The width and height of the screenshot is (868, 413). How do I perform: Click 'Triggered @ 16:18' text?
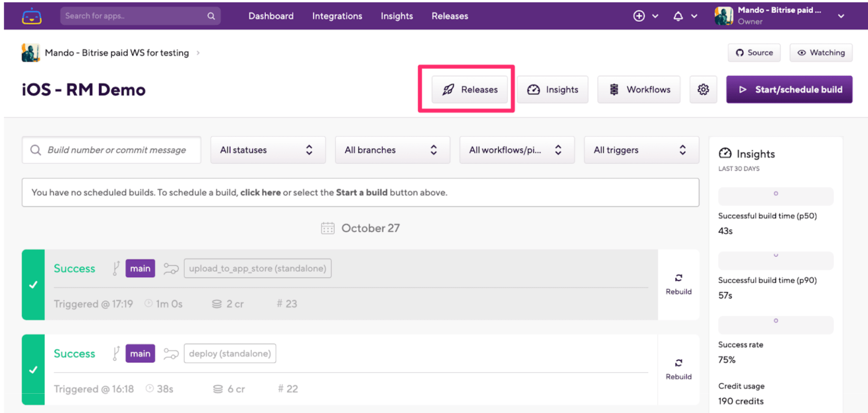pyautogui.click(x=94, y=389)
